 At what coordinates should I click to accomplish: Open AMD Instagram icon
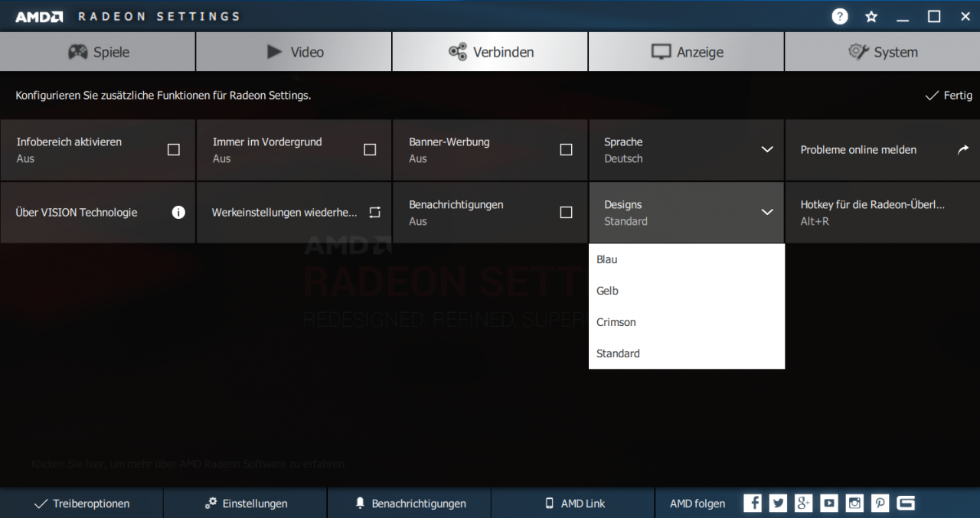[x=855, y=503]
